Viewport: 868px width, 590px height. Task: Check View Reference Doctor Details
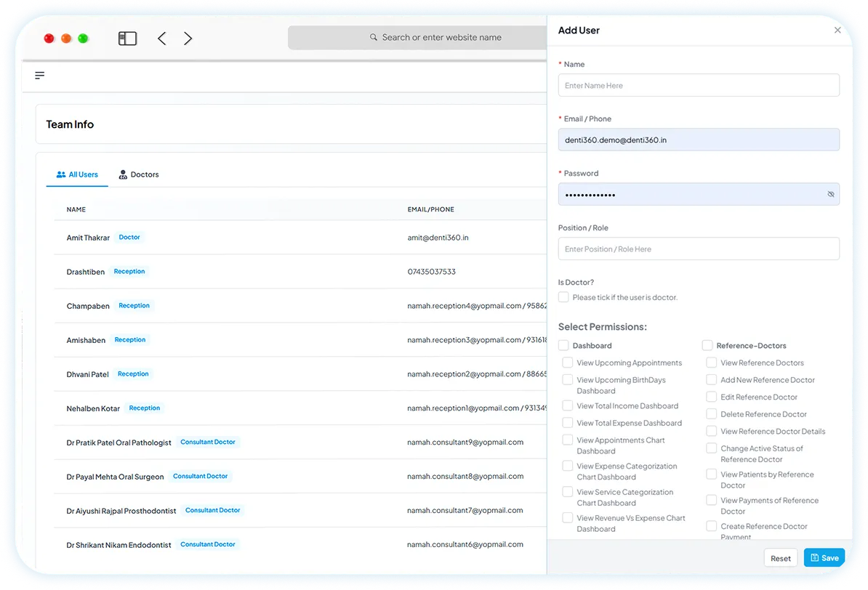[x=712, y=431]
